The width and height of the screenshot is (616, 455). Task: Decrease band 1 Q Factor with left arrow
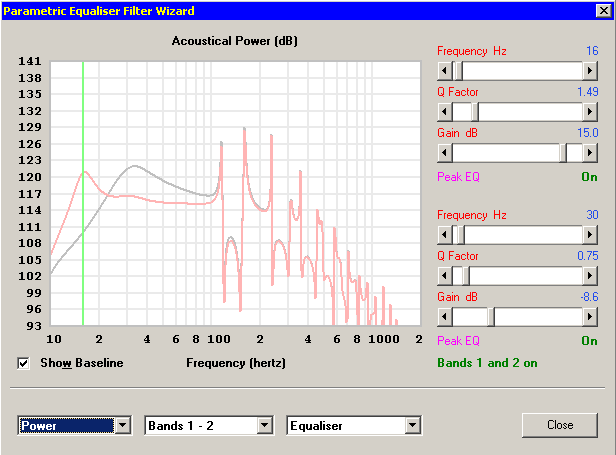click(x=445, y=112)
